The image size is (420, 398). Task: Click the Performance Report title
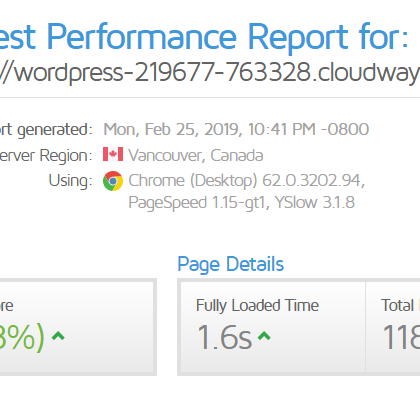pos(204,37)
